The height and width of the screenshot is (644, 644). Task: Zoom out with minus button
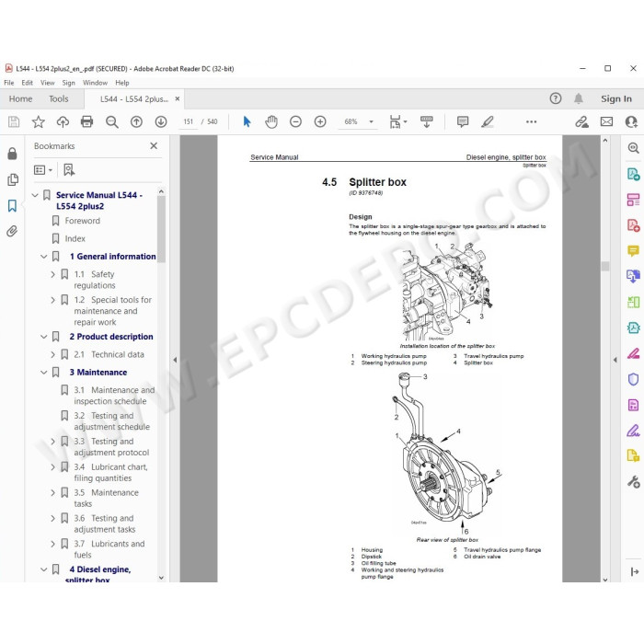point(295,121)
